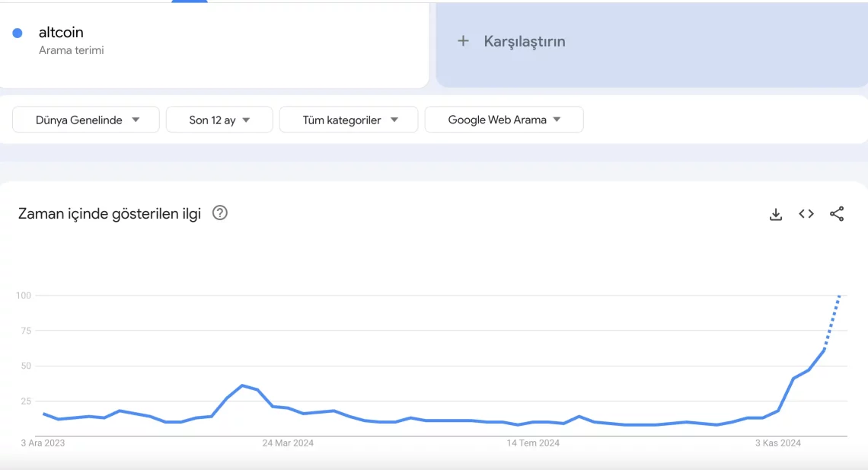Open the Google Web Arama search type dropdown
868x470 pixels.
(x=503, y=119)
